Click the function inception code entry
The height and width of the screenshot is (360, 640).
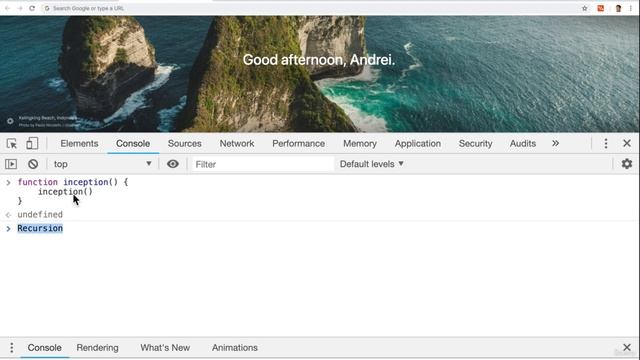click(x=73, y=191)
